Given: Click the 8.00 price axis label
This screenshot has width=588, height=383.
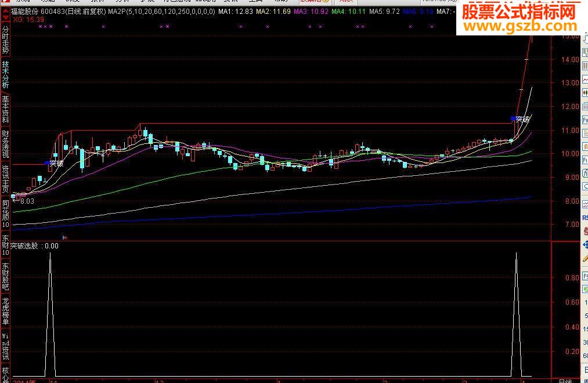Looking at the screenshot, I should [x=572, y=201].
